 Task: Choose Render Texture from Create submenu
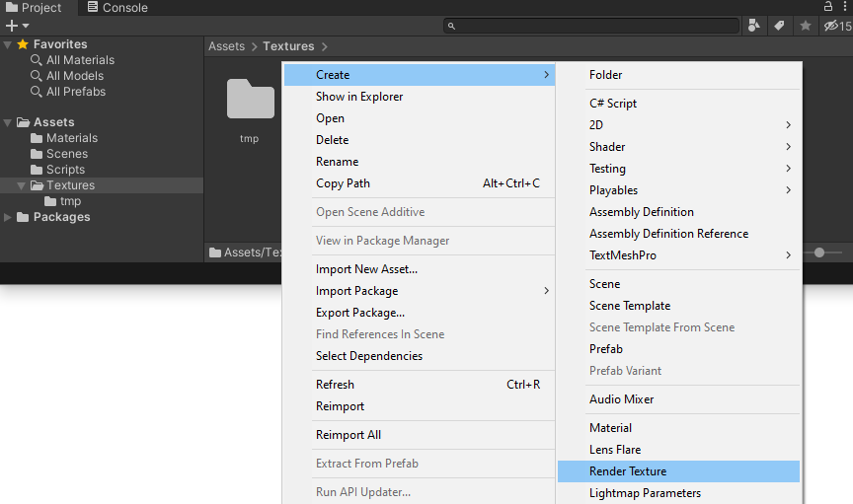coord(628,471)
